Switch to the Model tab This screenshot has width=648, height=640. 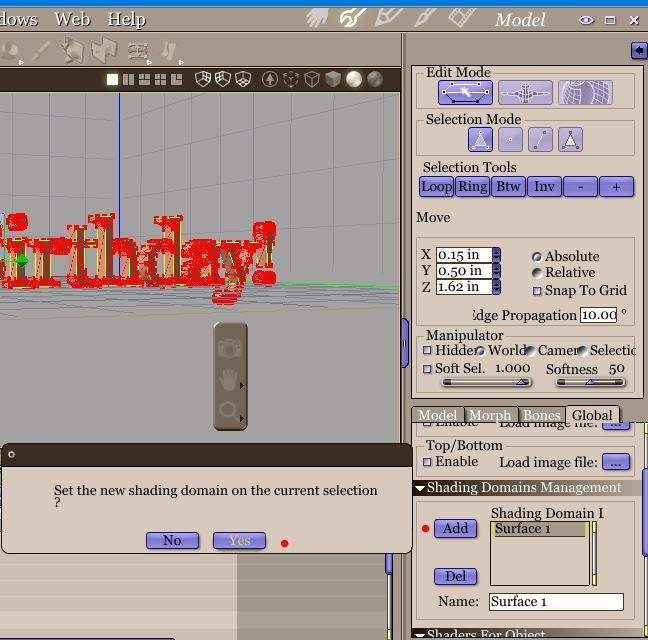[x=438, y=414]
